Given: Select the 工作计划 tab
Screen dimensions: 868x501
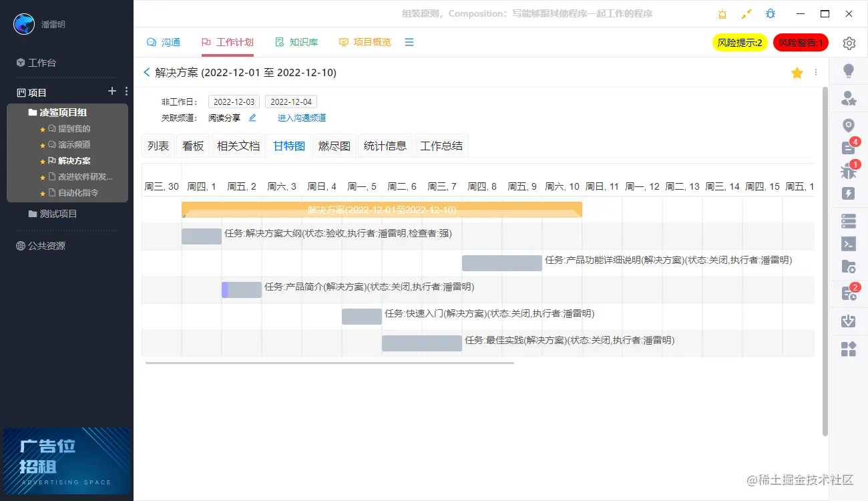Looking at the screenshot, I should click(x=227, y=42).
